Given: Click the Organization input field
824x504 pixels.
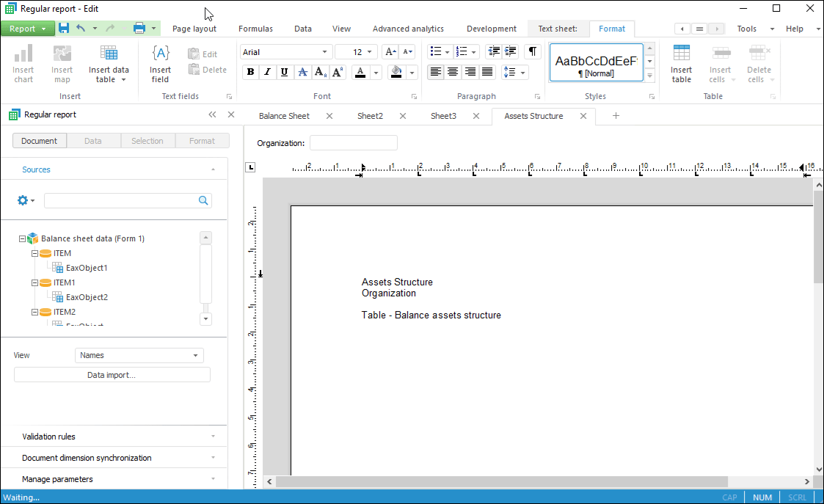Looking at the screenshot, I should (x=353, y=143).
